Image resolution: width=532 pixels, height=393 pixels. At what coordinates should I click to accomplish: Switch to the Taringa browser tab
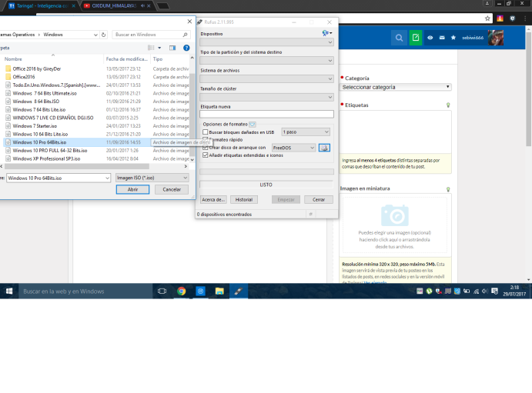pyautogui.click(x=42, y=5)
